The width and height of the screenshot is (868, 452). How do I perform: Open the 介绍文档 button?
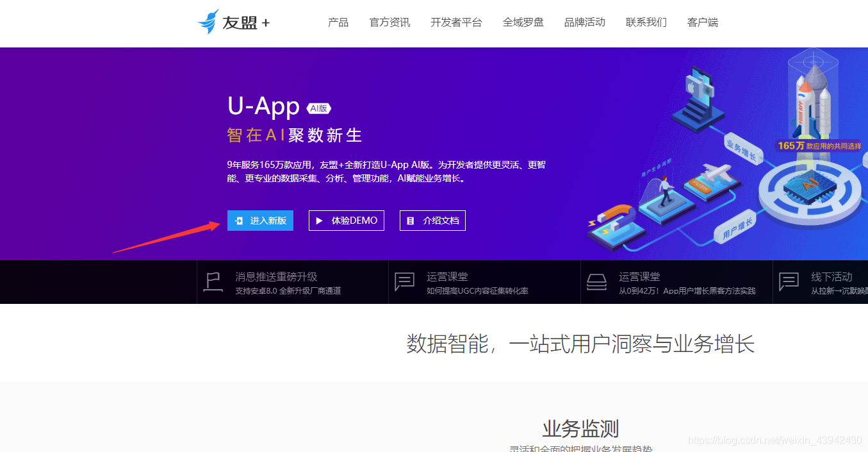432,221
